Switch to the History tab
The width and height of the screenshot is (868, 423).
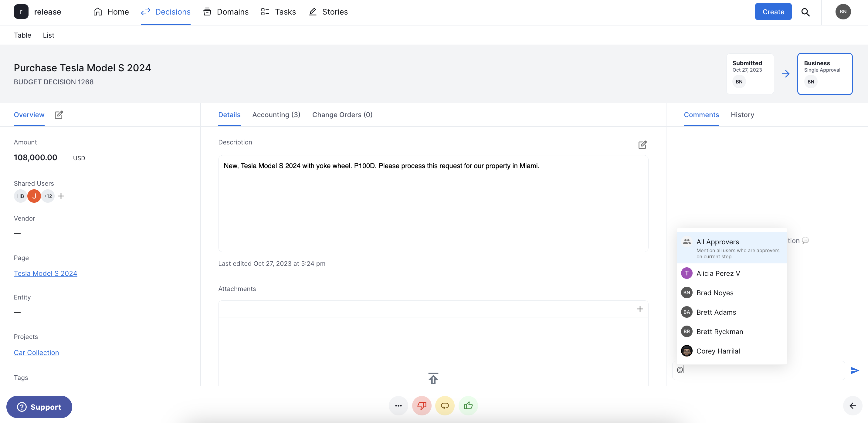pos(742,115)
